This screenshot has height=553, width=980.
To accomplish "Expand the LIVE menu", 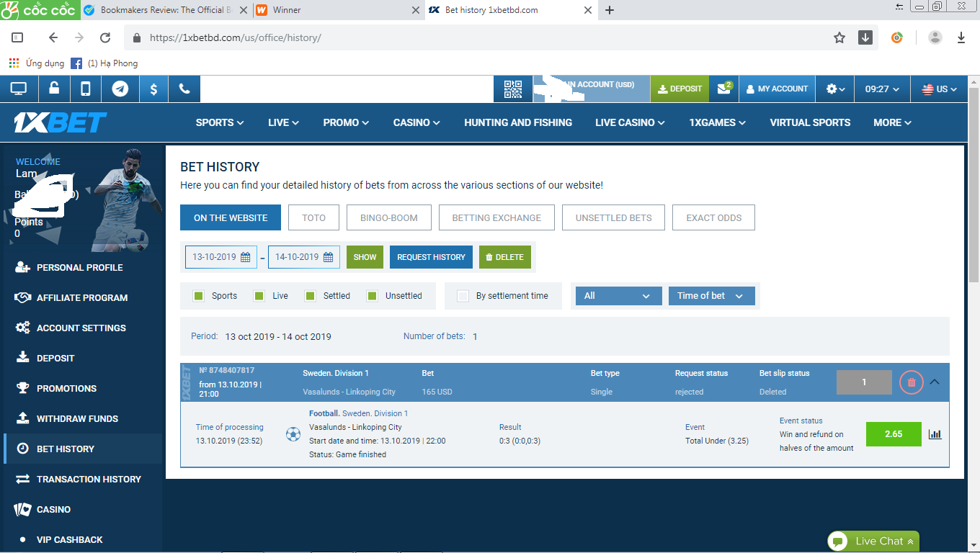I will point(283,122).
